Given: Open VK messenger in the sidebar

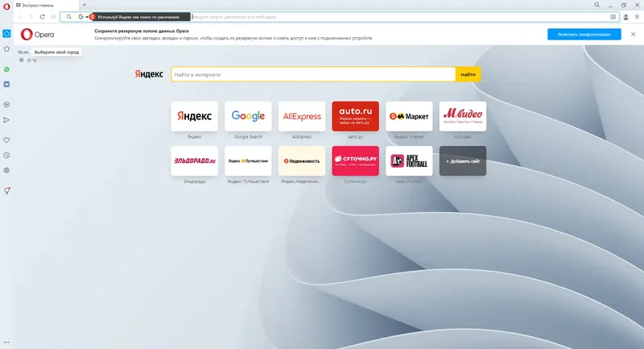Looking at the screenshot, I should pos(6,85).
